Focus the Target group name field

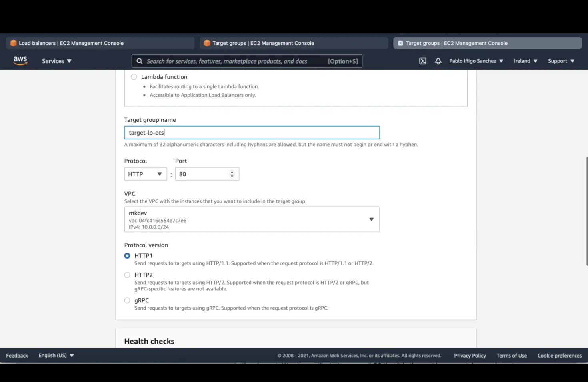(x=252, y=133)
